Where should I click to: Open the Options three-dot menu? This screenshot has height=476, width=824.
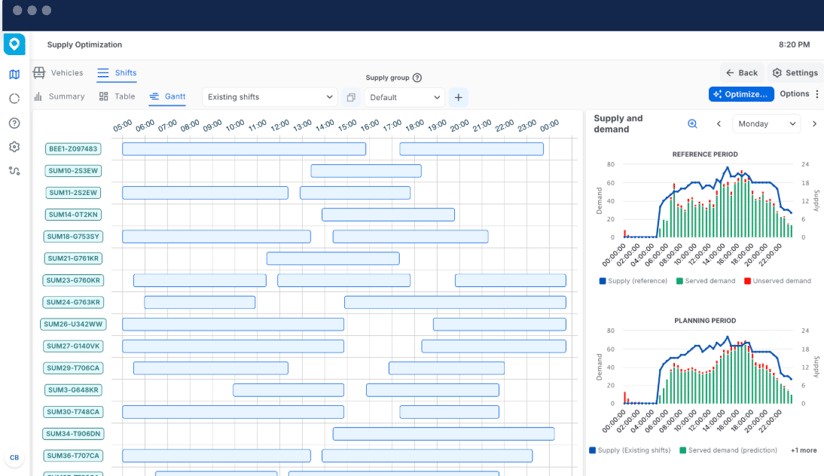tap(817, 94)
